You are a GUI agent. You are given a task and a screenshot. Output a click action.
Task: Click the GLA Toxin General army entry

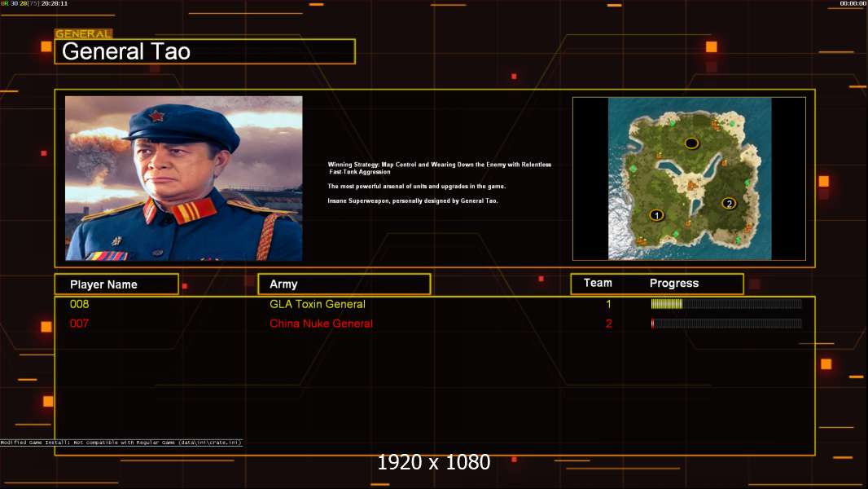(x=318, y=304)
